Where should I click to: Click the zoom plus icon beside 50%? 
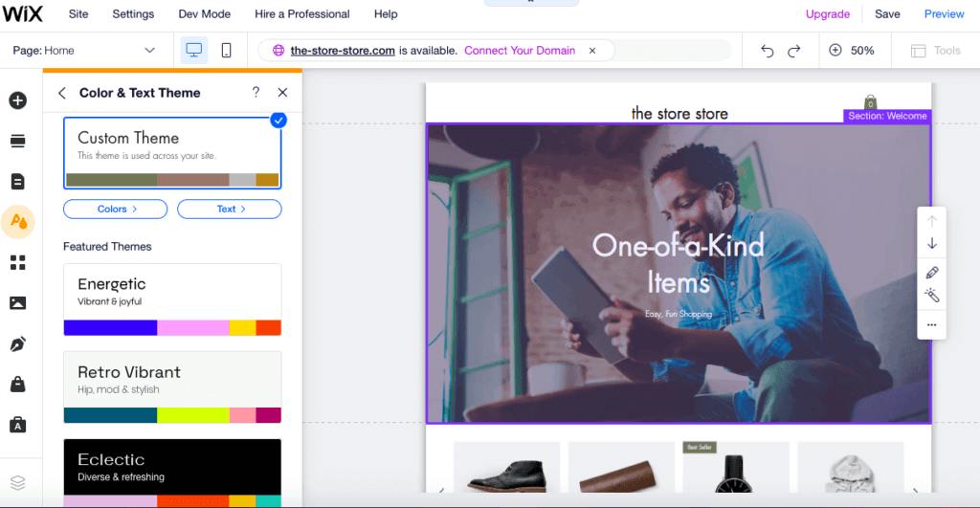(x=835, y=50)
